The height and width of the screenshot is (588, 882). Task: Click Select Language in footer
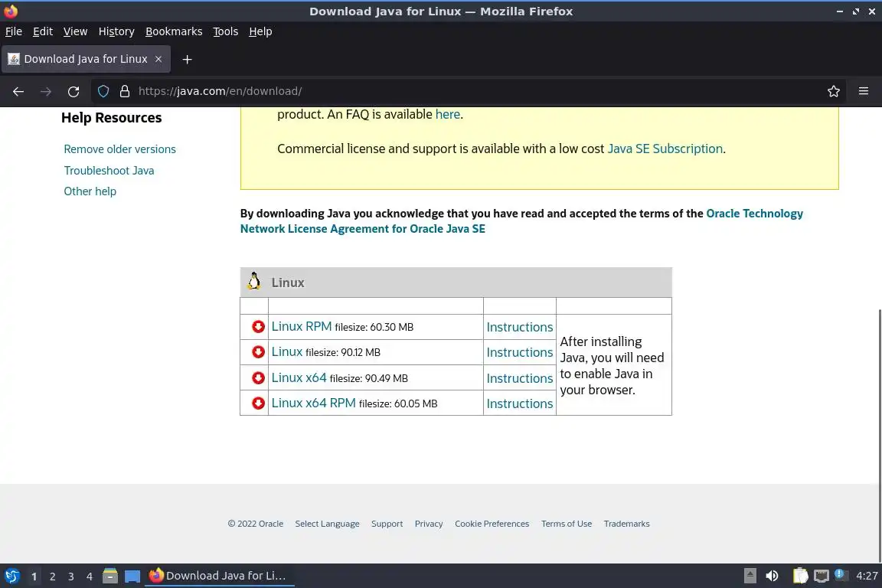tap(327, 523)
